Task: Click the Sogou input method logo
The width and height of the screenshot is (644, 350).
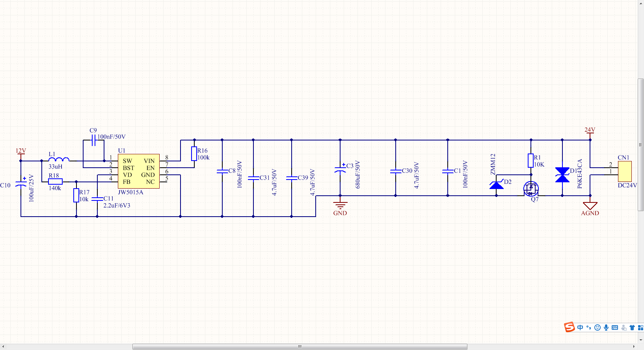Action: 569,327
